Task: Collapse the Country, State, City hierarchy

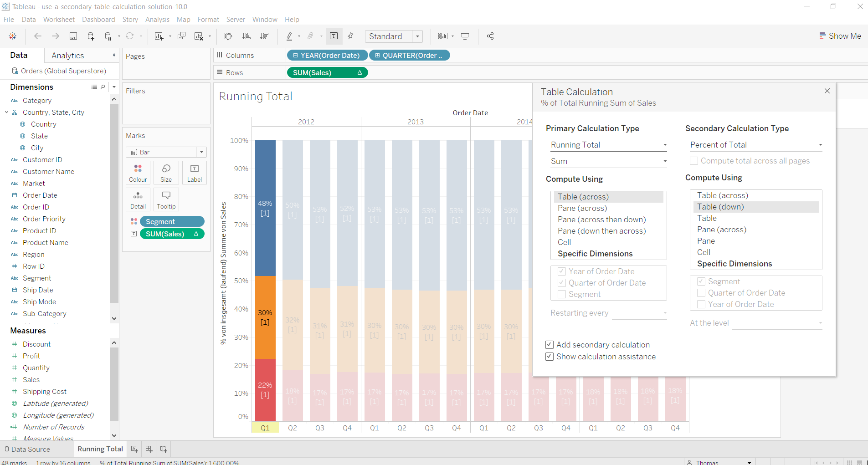Action: pyautogui.click(x=7, y=112)
